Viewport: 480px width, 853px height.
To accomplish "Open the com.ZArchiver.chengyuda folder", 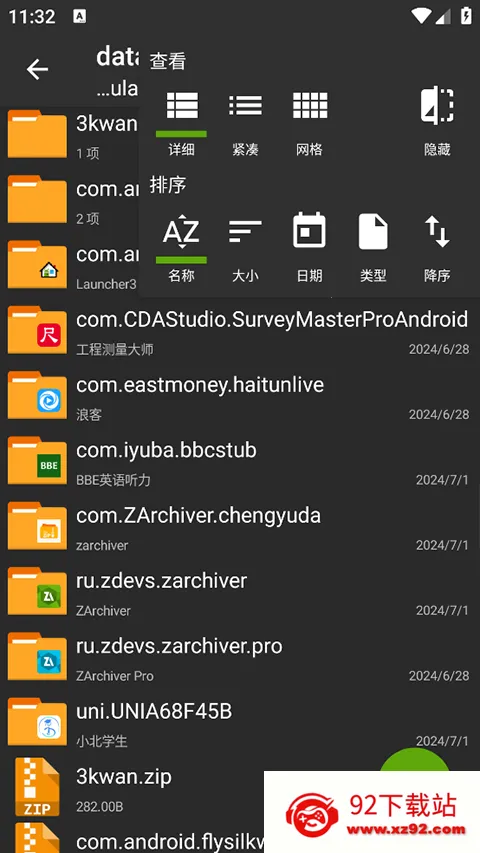I will point(240,528).
